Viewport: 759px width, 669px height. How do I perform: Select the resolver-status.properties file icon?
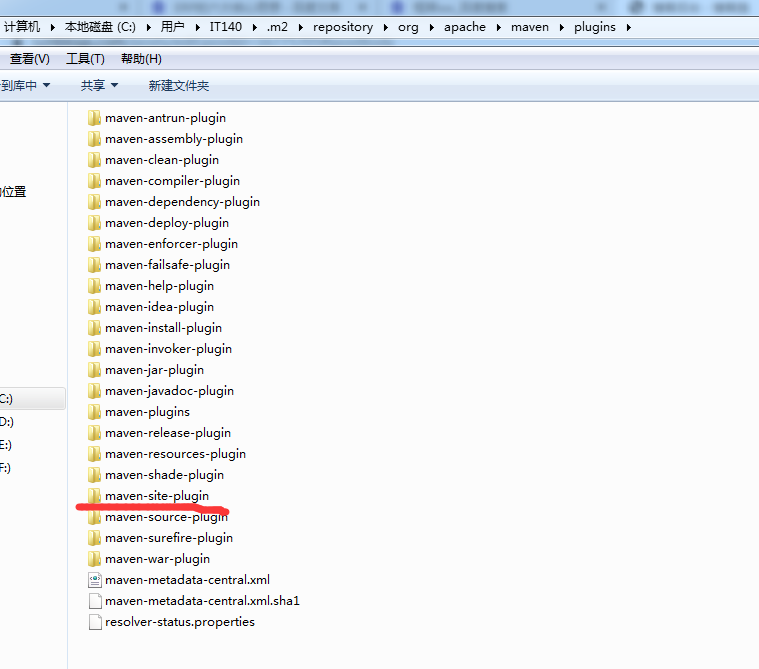point(95,622)
